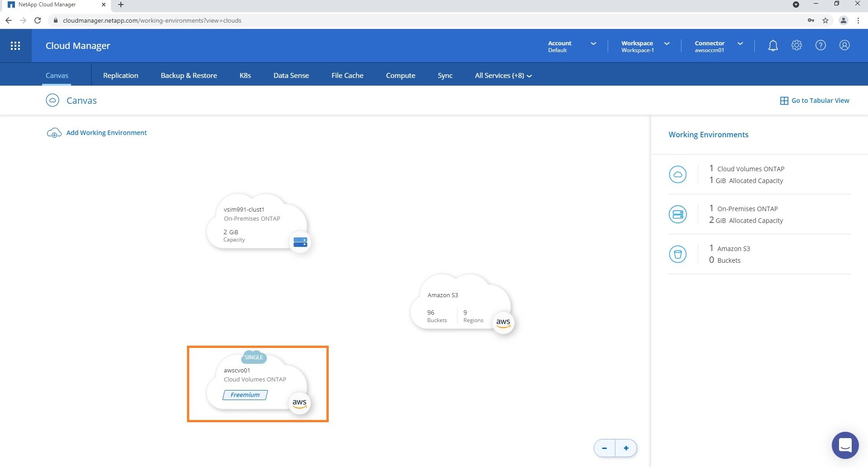The height and width of the screenshot is (468, 868).
Task: Click the help question mark icon
Action: point(820,46)
